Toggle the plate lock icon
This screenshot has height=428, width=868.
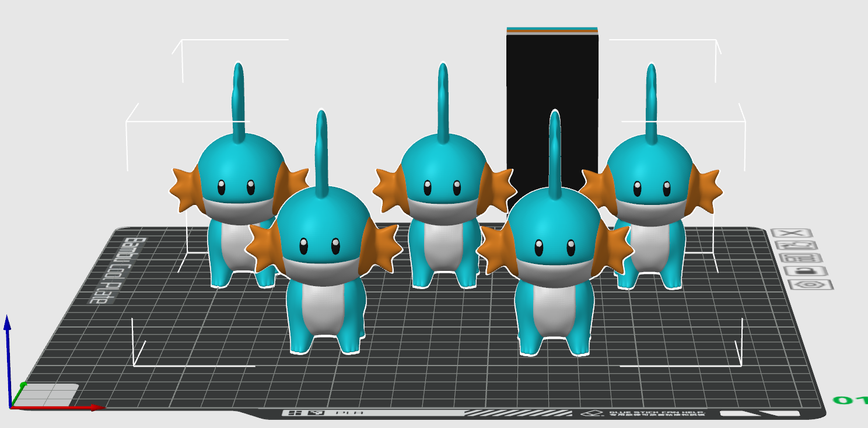click(805, 271)
